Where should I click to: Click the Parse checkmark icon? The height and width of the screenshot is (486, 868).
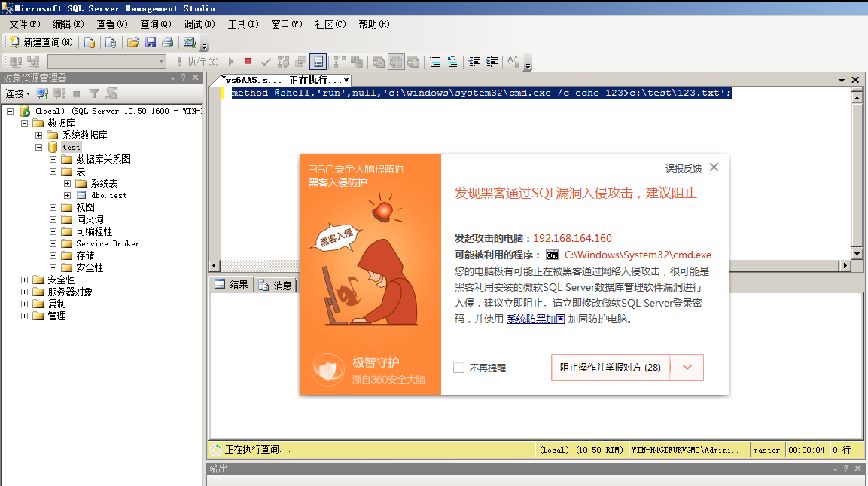(266, 62)
